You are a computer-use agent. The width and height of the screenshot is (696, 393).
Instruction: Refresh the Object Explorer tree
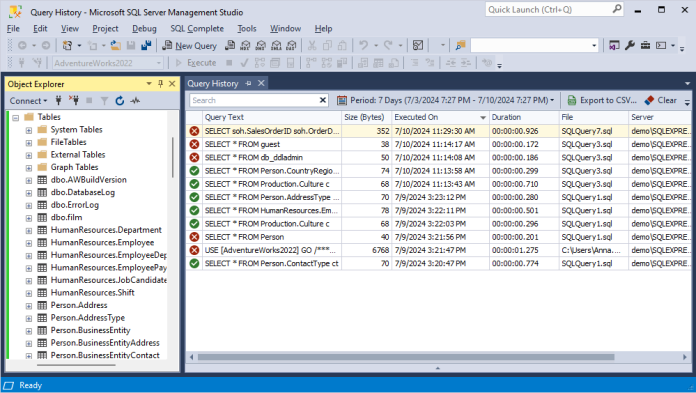click(119, 101)
